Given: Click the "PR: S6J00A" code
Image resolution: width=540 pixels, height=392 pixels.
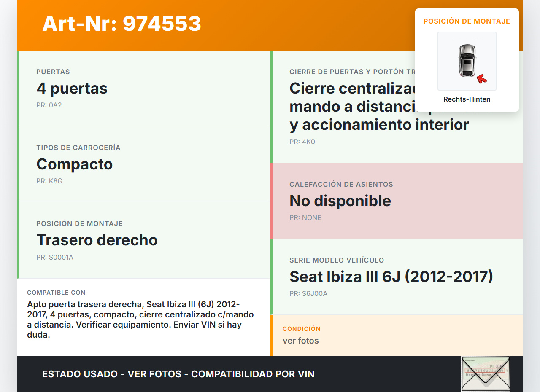Looking at the screenshot, I should [x=308, y=294].
